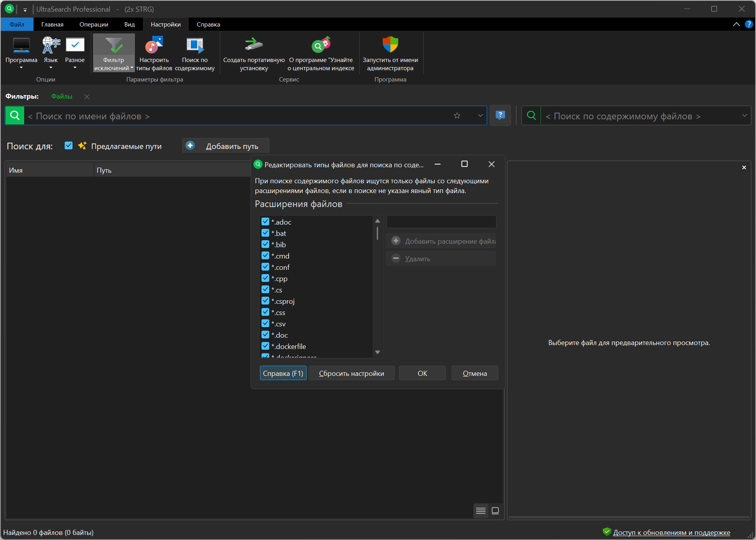Uncheck the *.bat extension checkbox

pos(265,233)
